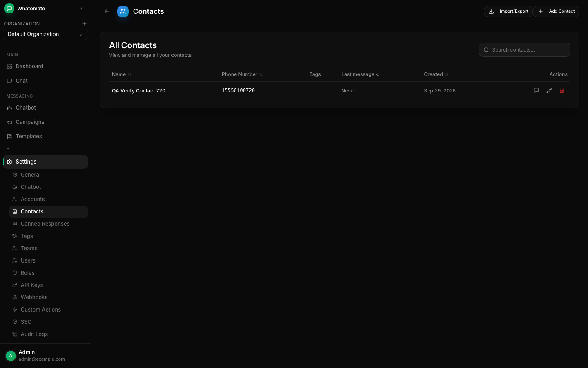
Task: Open Tags settings
Action: [x=48, y=236]
